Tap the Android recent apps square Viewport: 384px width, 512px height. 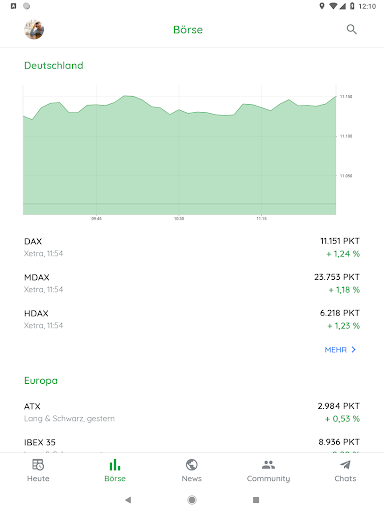click(256, 500)
